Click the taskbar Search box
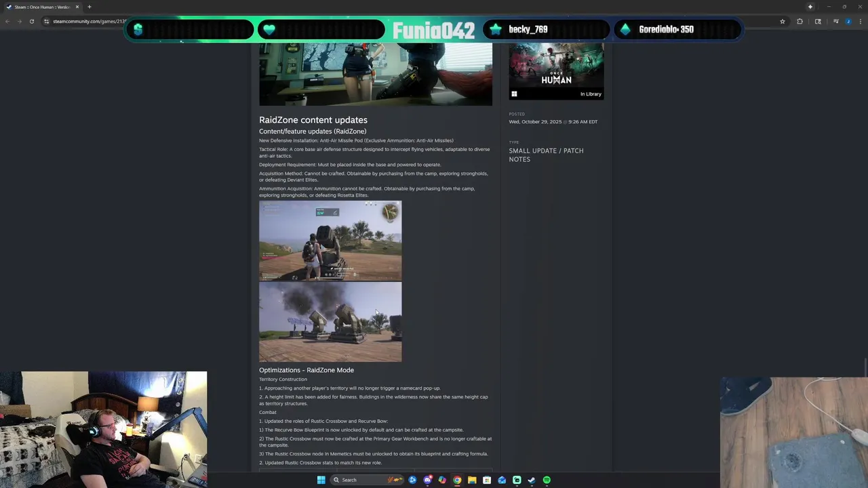 click(368, 480)
